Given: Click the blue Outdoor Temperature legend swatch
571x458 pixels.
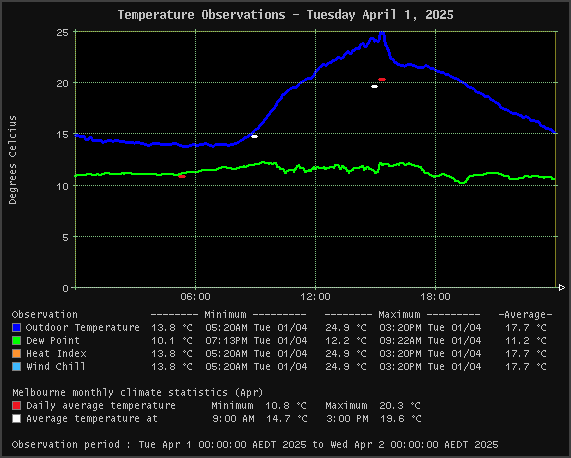Looking at the screenshot, I should point(16,327).
